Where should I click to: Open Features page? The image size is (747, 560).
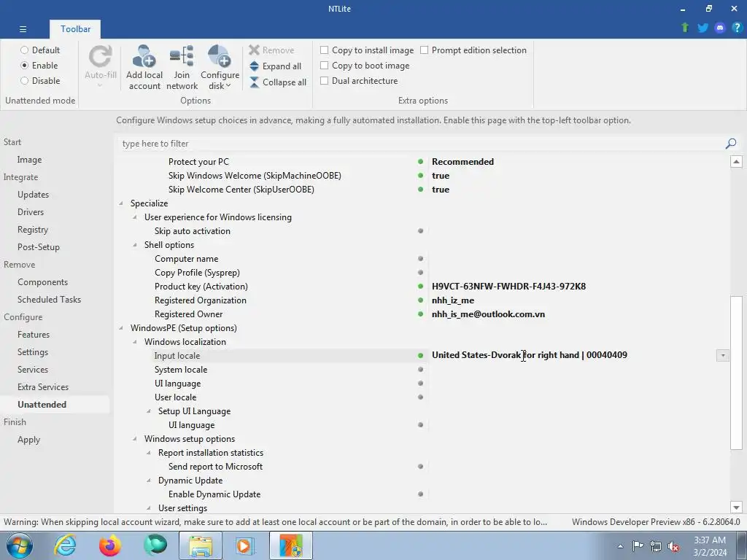(x=34, y=334)
